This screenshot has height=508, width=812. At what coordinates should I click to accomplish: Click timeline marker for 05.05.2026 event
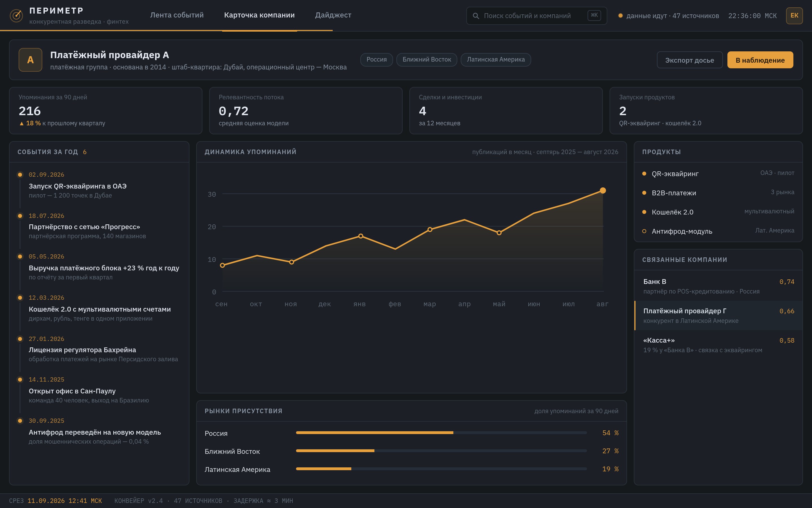(20, 257)
